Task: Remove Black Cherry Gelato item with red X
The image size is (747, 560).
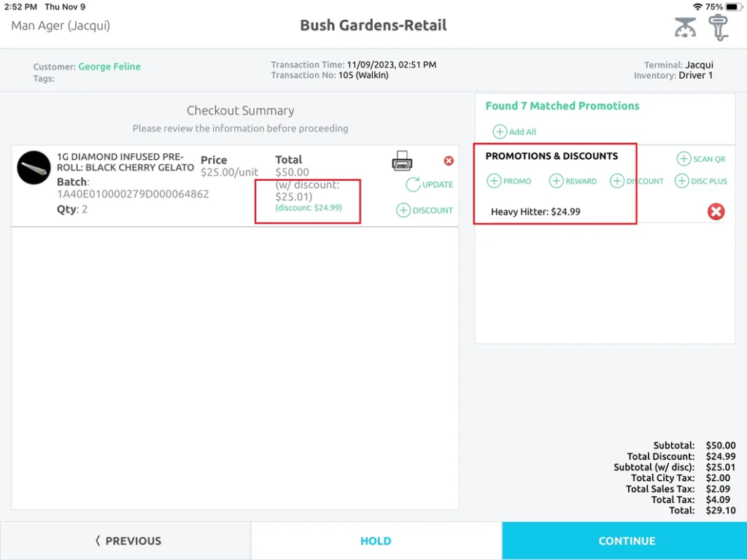Action: tap(449, 161)
